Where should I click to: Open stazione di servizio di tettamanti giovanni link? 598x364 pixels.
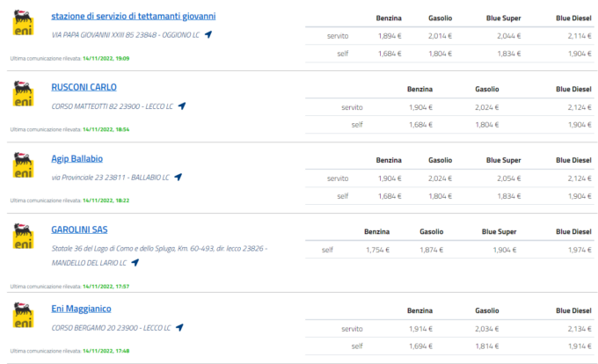pyautogui.click(x=134, y=16)
